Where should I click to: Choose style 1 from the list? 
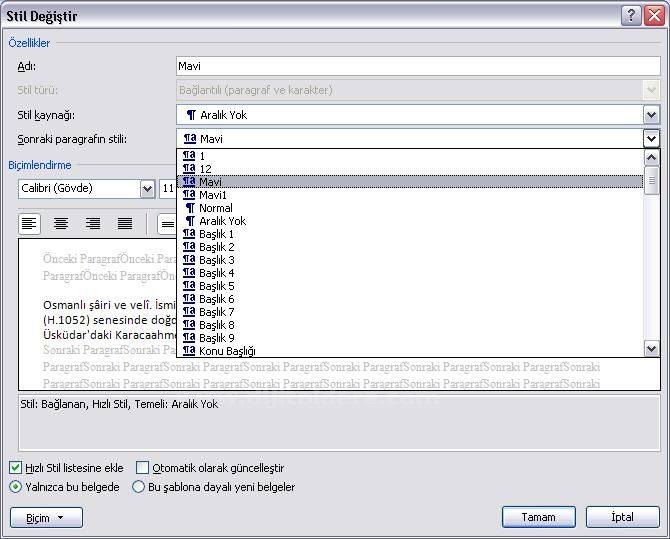[x=410, y=156]
